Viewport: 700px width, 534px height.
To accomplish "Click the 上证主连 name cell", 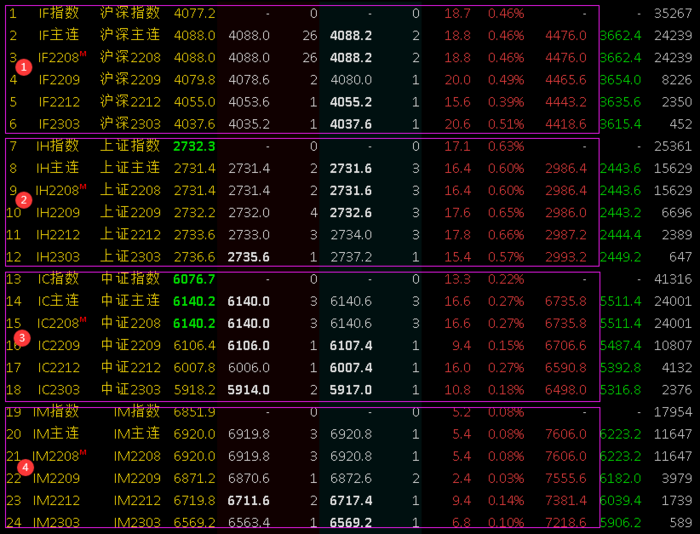I will (x=130, y=168).
